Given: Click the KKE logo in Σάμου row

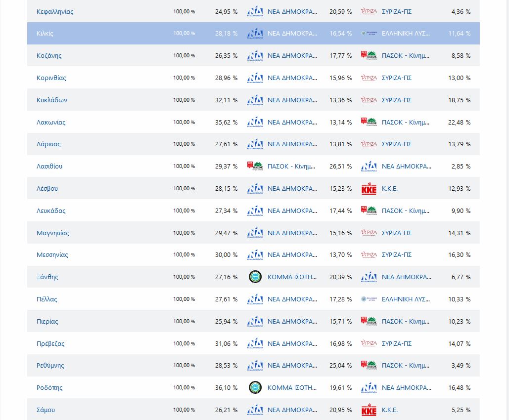Looking at the screenshot, I should tap(369, 410).
